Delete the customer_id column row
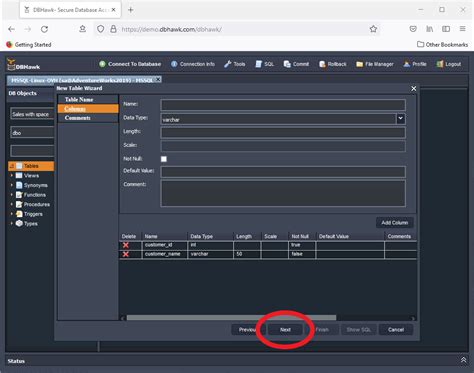The width and height of the screenshot is (474, 373). 126,245
